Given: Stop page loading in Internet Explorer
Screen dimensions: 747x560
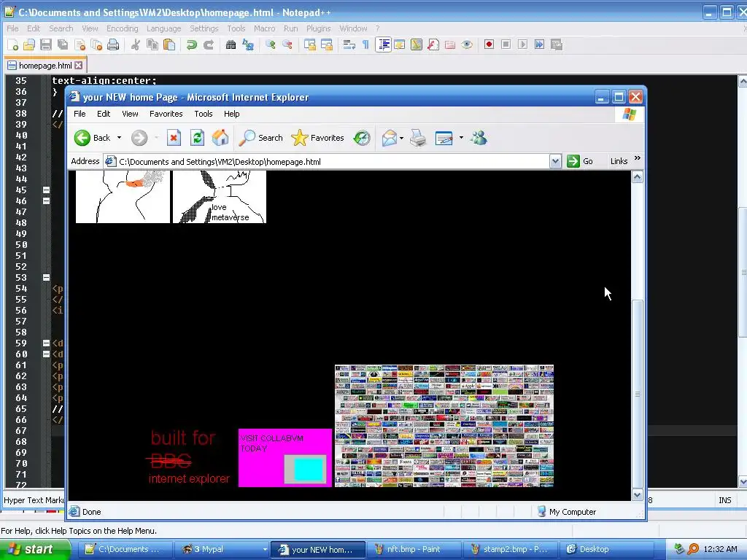Looking at the screenshot, I should [174, 138].
